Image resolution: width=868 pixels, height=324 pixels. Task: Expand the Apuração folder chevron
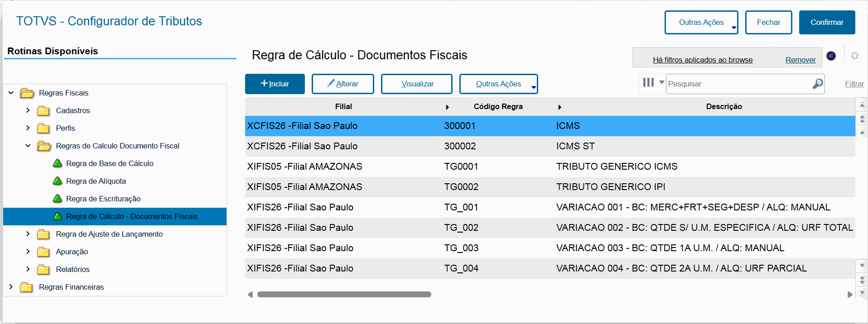point(28,252)
